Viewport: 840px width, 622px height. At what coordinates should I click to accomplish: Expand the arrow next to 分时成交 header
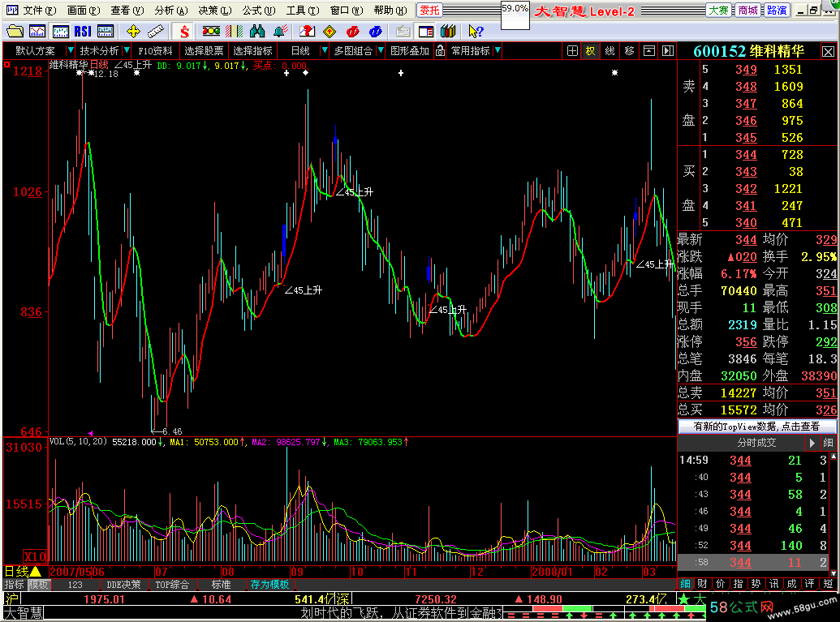click(812, 443)
